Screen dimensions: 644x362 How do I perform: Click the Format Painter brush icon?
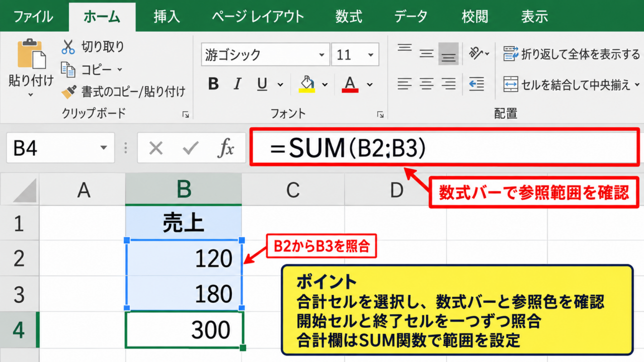(x=68, y=92)
